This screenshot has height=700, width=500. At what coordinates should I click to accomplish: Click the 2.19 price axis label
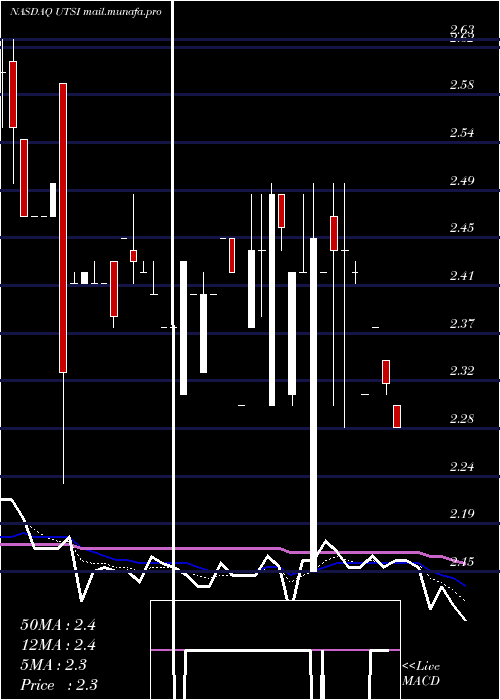[x=462, y=513]
